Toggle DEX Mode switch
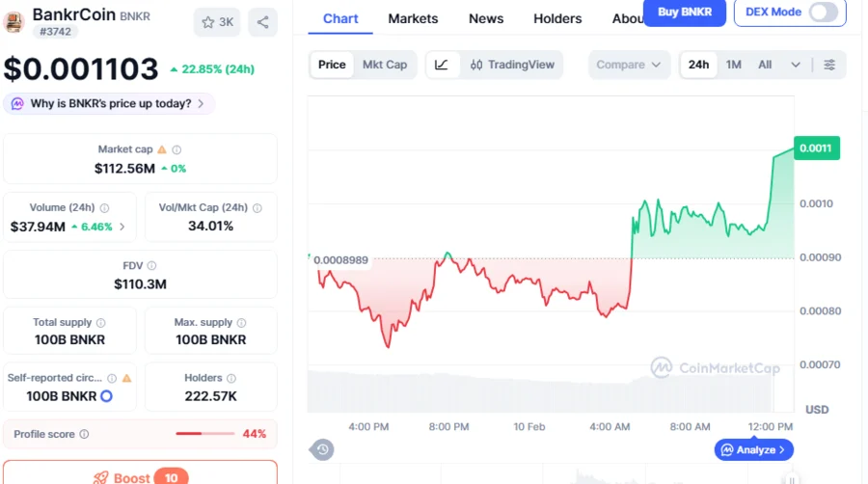The width and height of the screenshot is (868, 484). [x=823, y=13]
